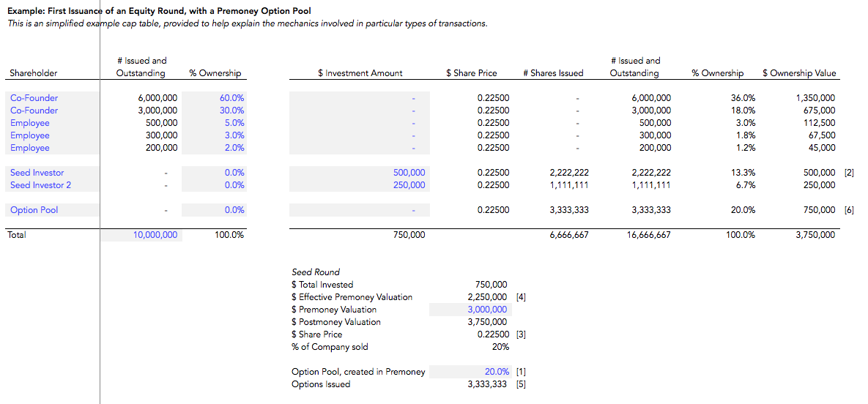Click the 'Total' row label
This screenshot has height=404, width=868.
point(17,235)
